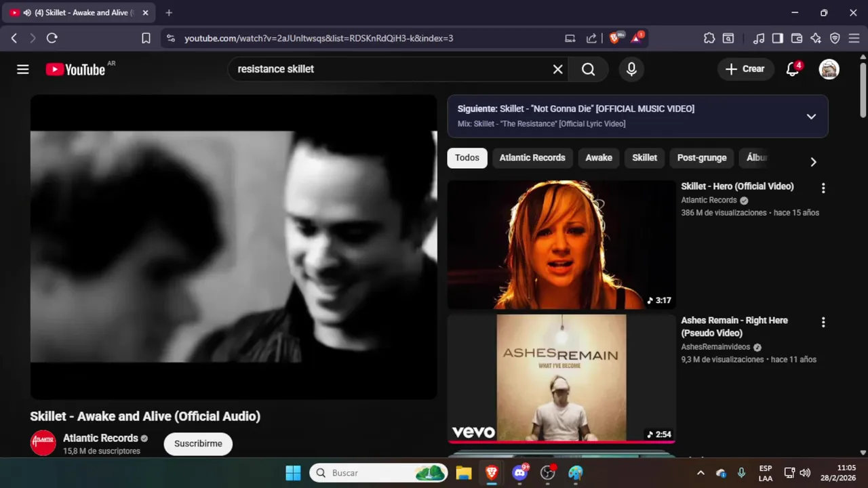Open the YouTube hamburger guide menu
The height and width of the screenshot is (488, 868).
23,69
